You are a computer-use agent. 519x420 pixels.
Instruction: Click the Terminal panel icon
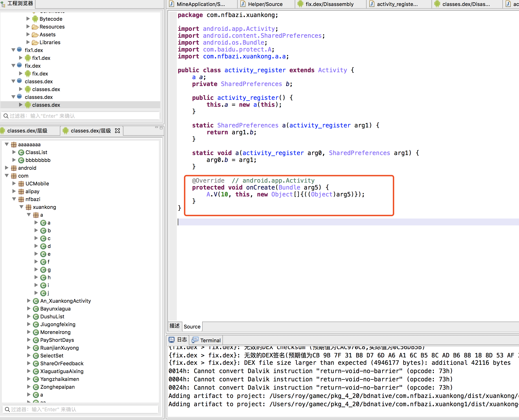pyautogui.click(x=195, y=340)
